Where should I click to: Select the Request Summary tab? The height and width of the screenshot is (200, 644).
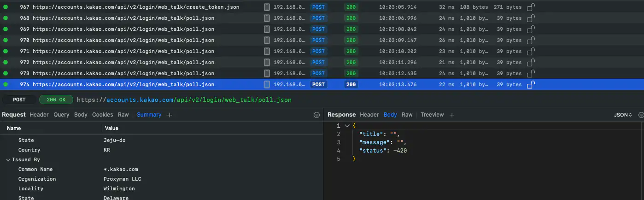coord(149,115)
